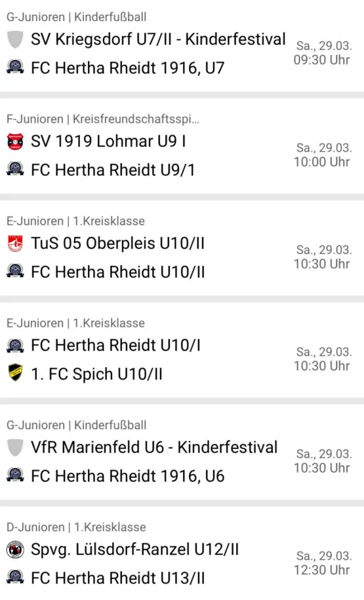Select 1. FC Spich U10/II team name
Viewport: 364px width, 600px height.
(x=96, y=374)
